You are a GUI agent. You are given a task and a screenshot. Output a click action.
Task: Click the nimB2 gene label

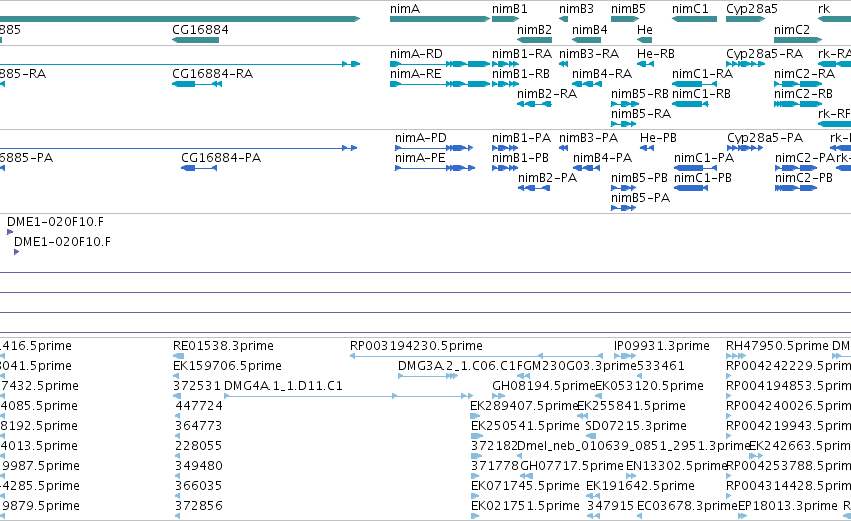tap(535, 29)
